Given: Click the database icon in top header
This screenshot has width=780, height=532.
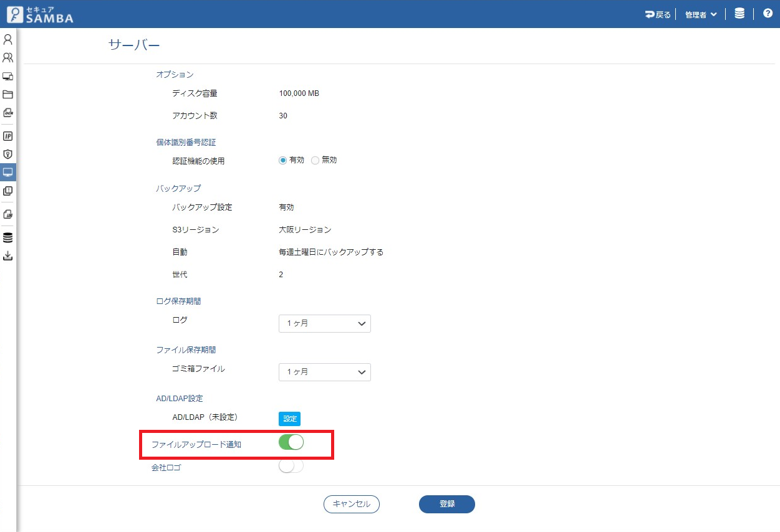Looking at the screenshot, I should coord(739,14).
